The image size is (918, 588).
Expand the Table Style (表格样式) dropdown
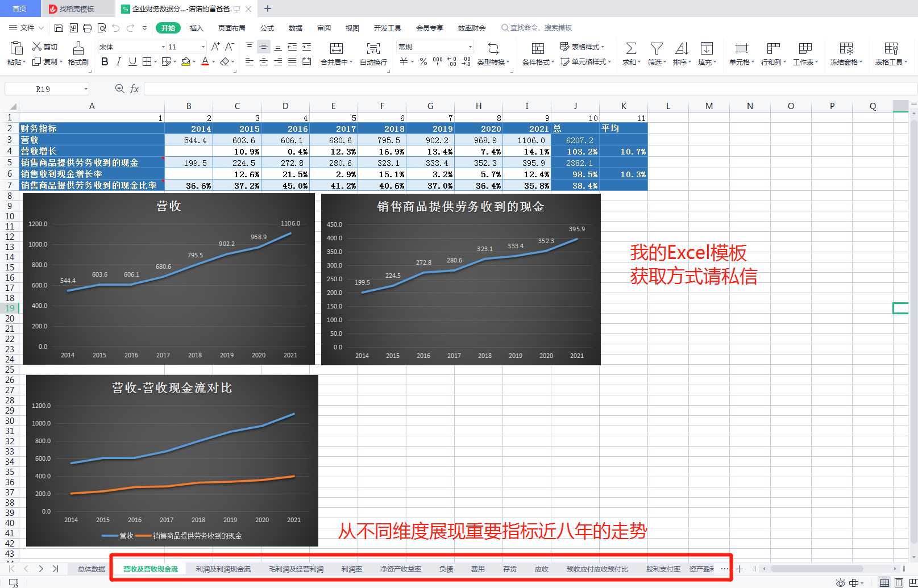tap(603, 47)
